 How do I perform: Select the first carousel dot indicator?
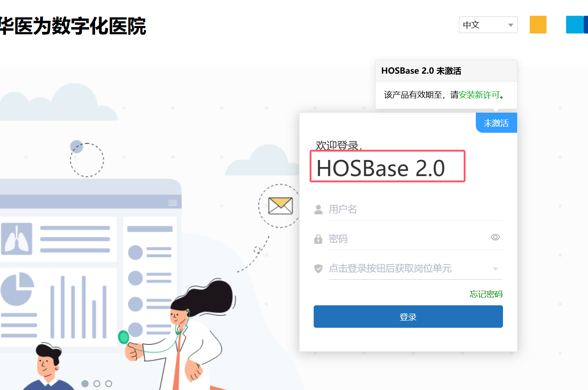(x=85, y=383)
